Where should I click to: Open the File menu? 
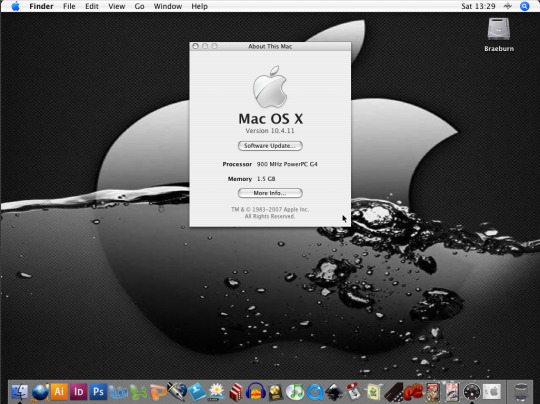coord(69,6)
